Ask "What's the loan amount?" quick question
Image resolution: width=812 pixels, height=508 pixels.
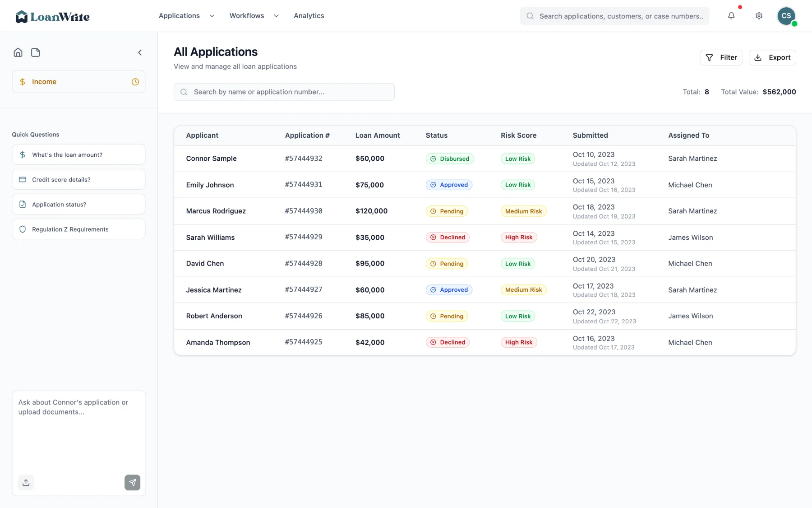coord(78,154)
